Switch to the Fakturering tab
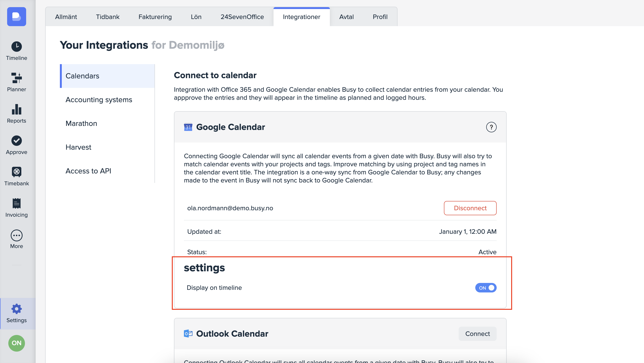 (x=155, y=17)
